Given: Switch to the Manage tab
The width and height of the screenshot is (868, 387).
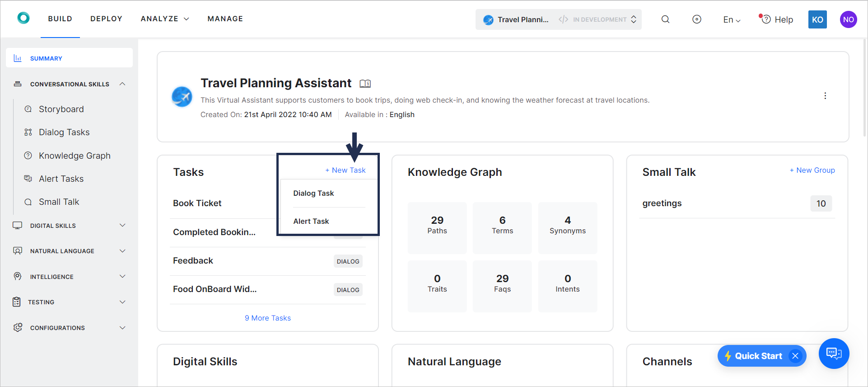Looking at the screenshot, I should coord(225,19).
